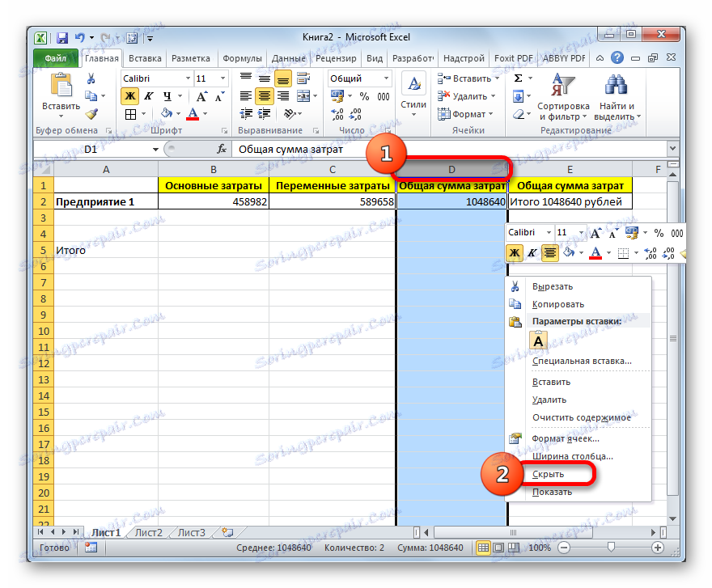Pick the red font color swatch
The width and height of the screenshot is (712, 588).
tap(191, 113)
